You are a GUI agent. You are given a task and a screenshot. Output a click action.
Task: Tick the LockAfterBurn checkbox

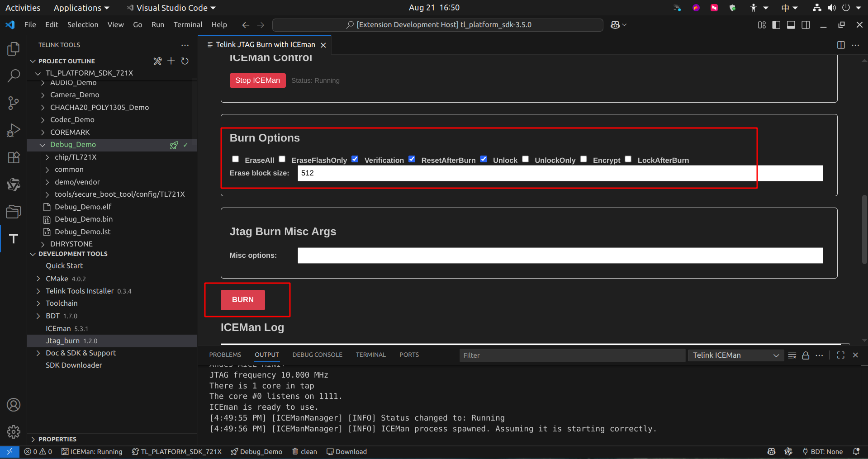click(628, 159)
